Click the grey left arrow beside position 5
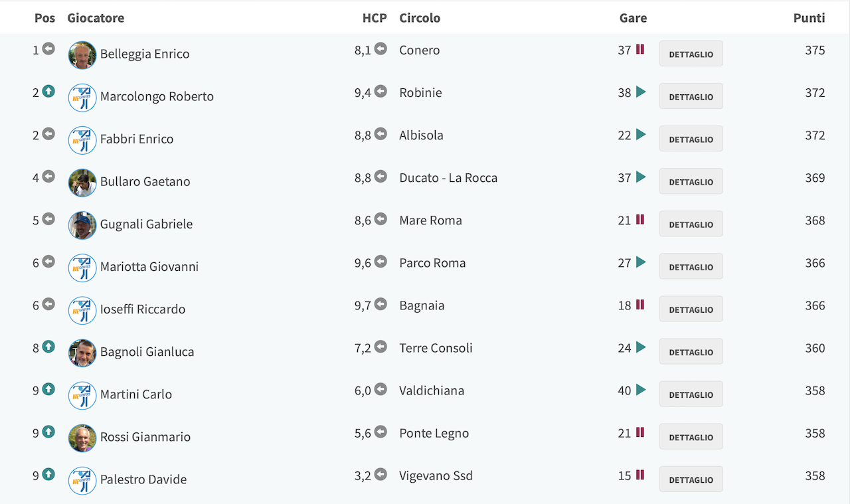This screenshot has height=504, width=850. coord(48,219)
